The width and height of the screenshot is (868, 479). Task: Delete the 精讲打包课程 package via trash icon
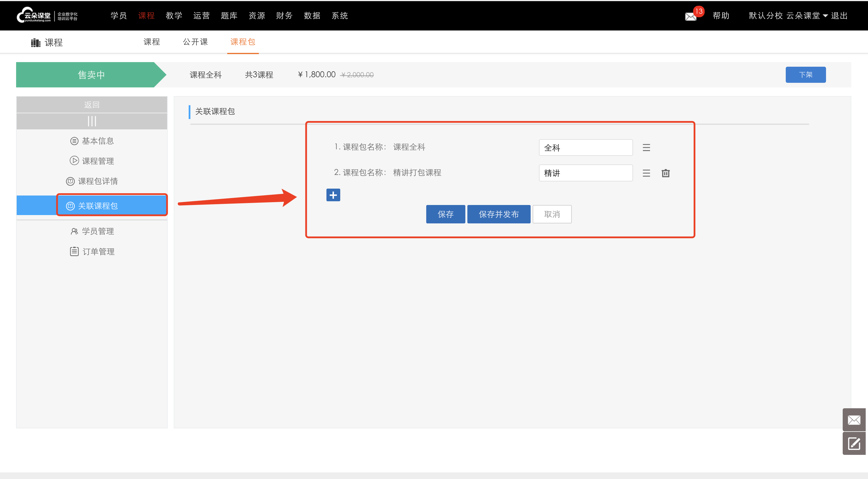pos(665,173)
